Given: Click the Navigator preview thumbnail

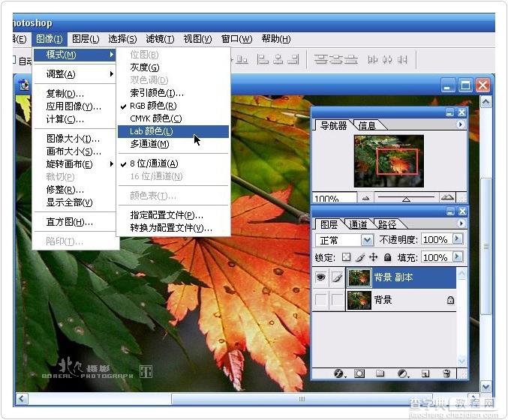Looking at the screenshot, I should pos(389,161).
